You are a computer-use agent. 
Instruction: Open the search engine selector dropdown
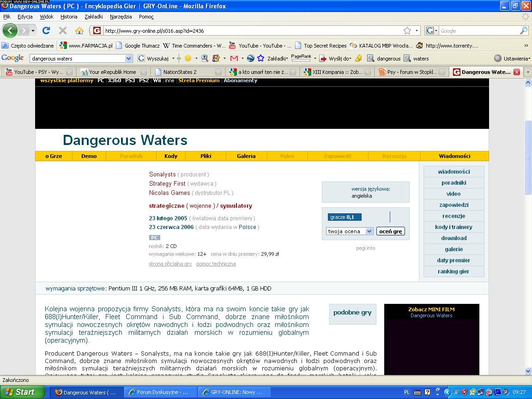tap(431, 30)
